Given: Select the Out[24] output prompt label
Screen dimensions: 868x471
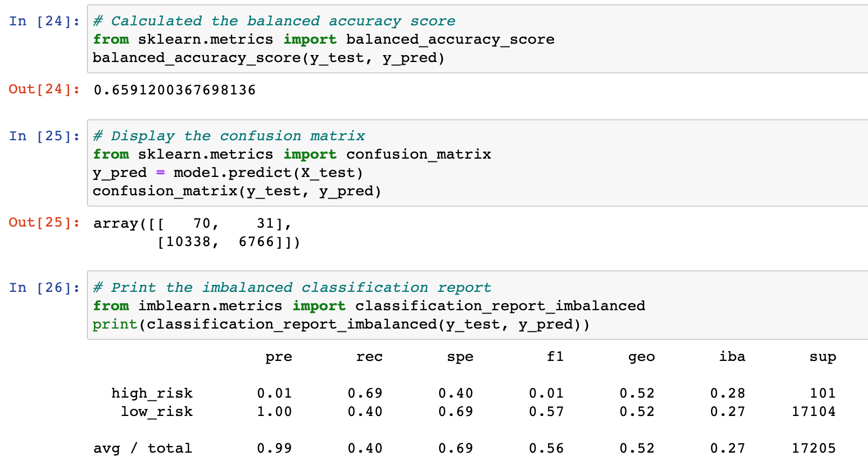Looking at the screenshot, I should click(44, 89).
